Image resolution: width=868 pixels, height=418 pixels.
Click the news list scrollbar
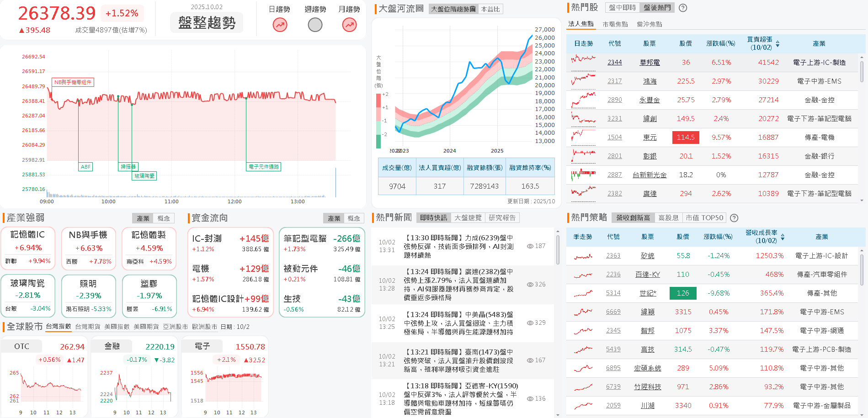pyautogui.click(x=558, y=249)
